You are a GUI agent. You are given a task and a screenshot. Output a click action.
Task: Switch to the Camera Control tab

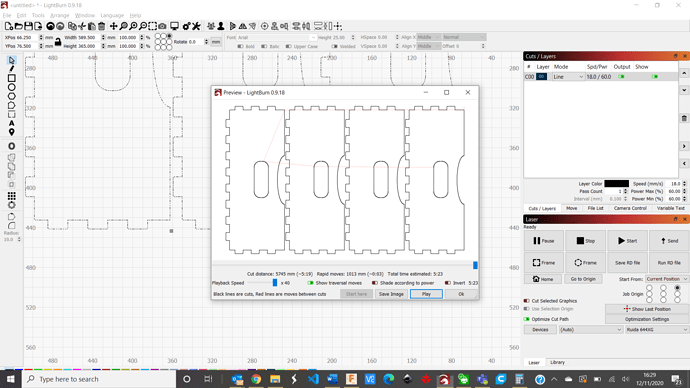click(630, 208)
